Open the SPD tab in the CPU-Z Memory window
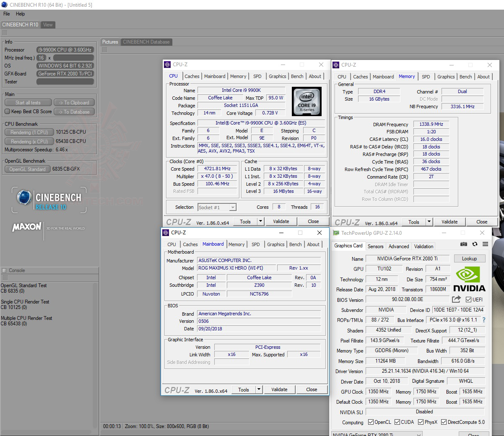This screenshot has height=436, width=504. (x=426, y=77)
